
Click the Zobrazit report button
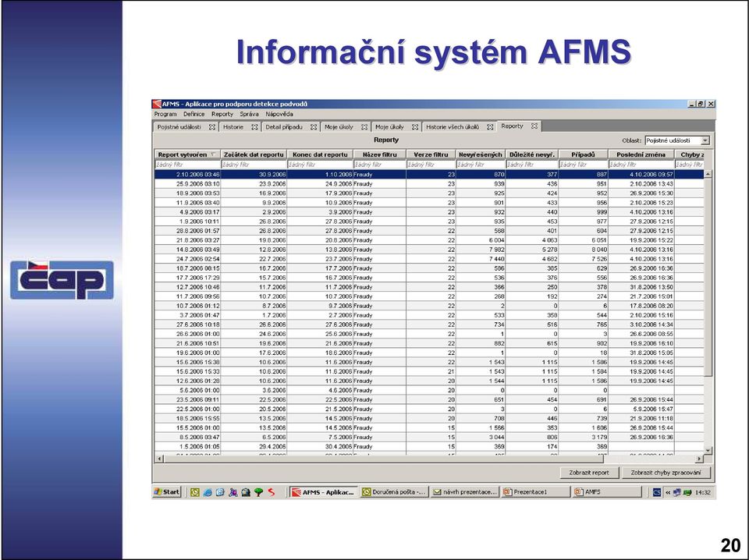[589, 473]
